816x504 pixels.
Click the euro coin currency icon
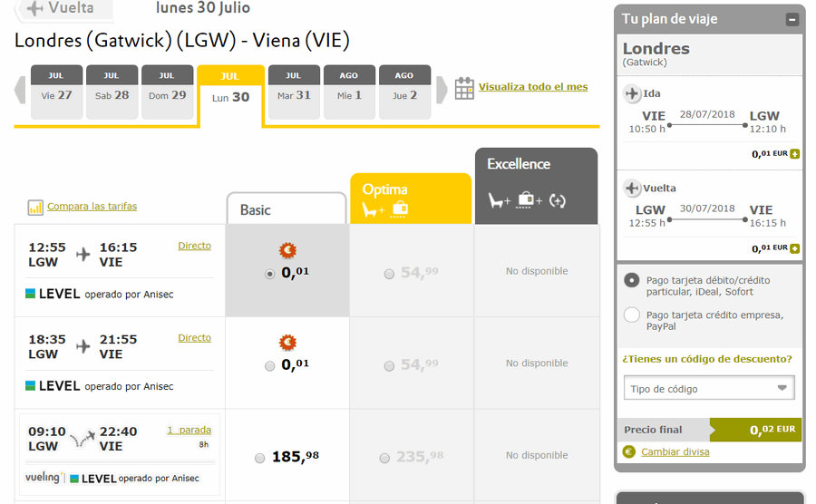(x=628, y=451)
